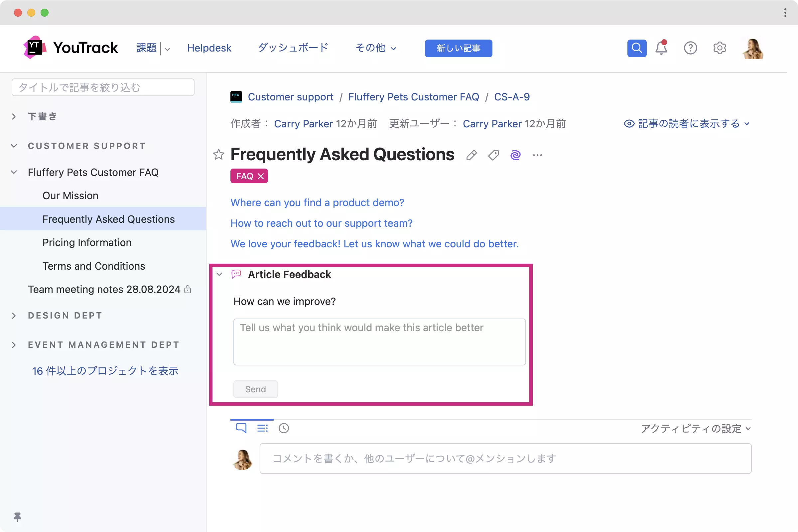The image size is (798, 532).
Task: Open the settings gear icon
Action: [x=719, y=48]
